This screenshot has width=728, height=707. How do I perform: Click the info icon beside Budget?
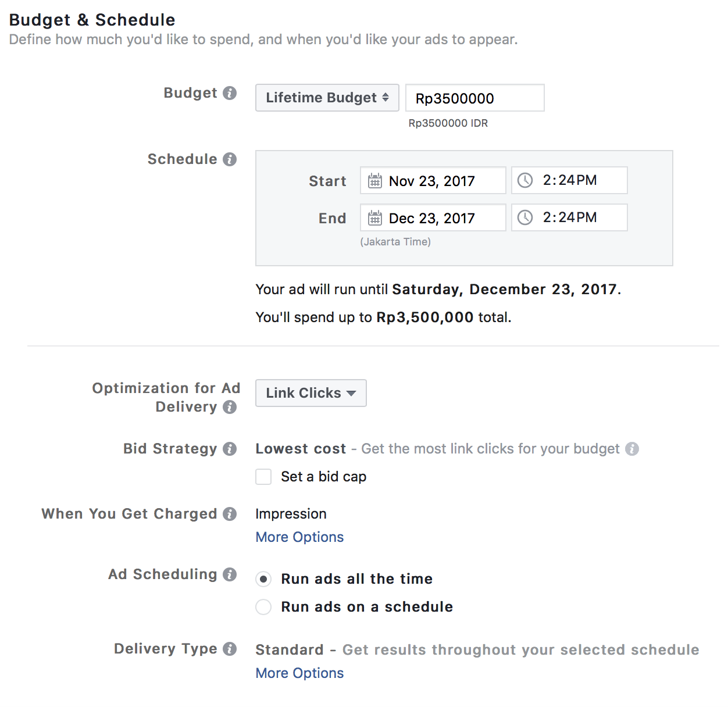[x=230, y=93]
